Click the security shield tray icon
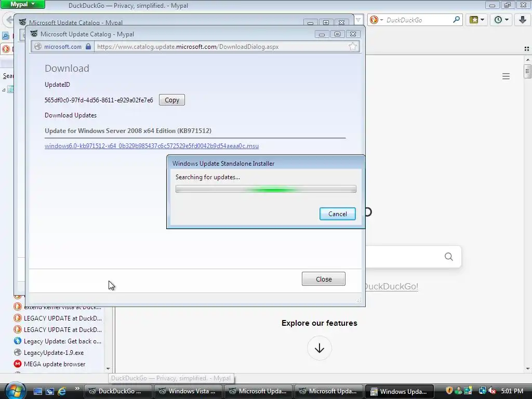The height and width of the screenshot is (399, 532). (449, 391)
